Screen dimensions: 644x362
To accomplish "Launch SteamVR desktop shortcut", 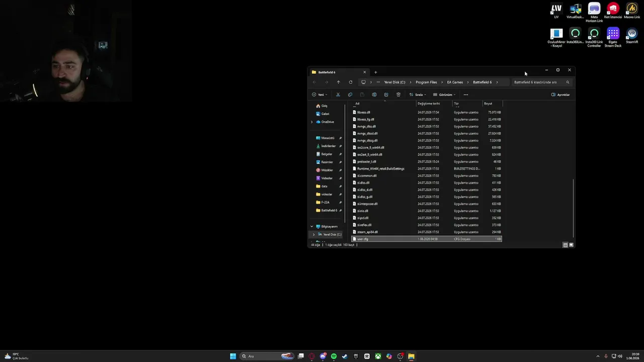I will coord(632,36).
